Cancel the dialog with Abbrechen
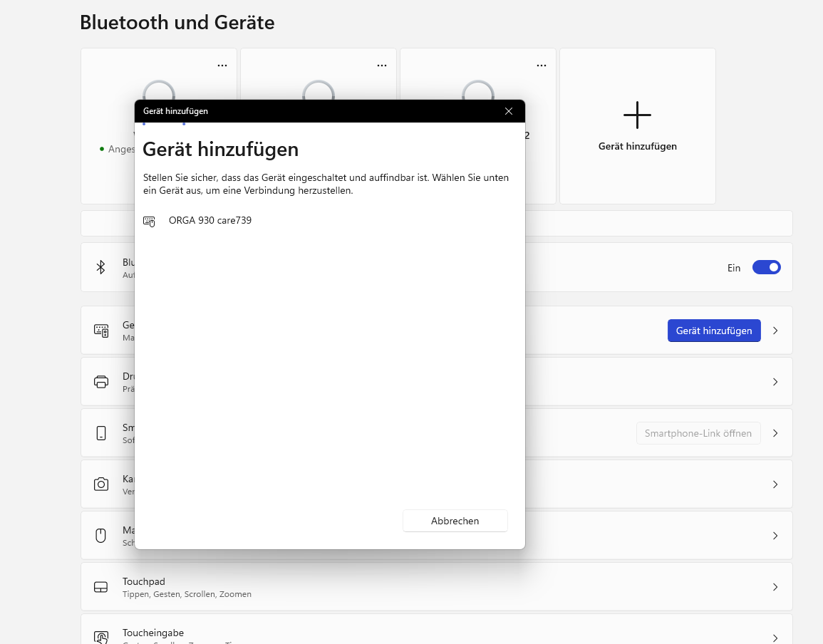 click(455, 521)
